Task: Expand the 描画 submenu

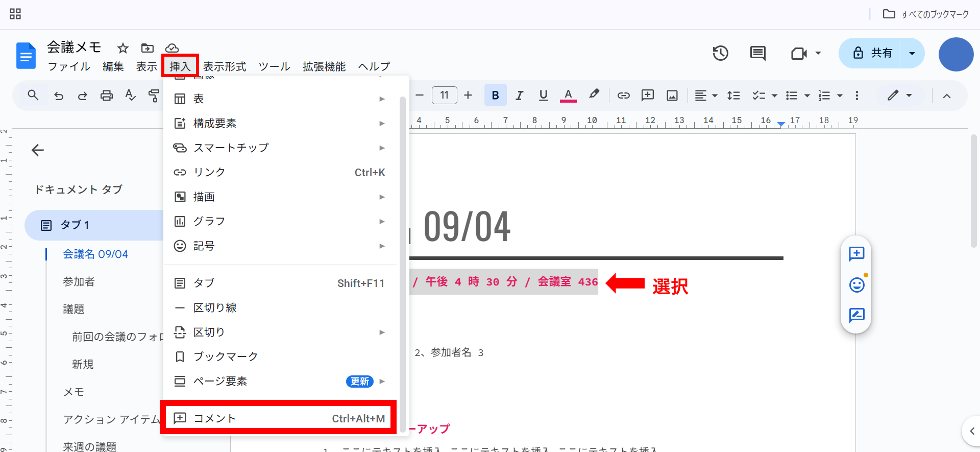Action: pos(280,197)
